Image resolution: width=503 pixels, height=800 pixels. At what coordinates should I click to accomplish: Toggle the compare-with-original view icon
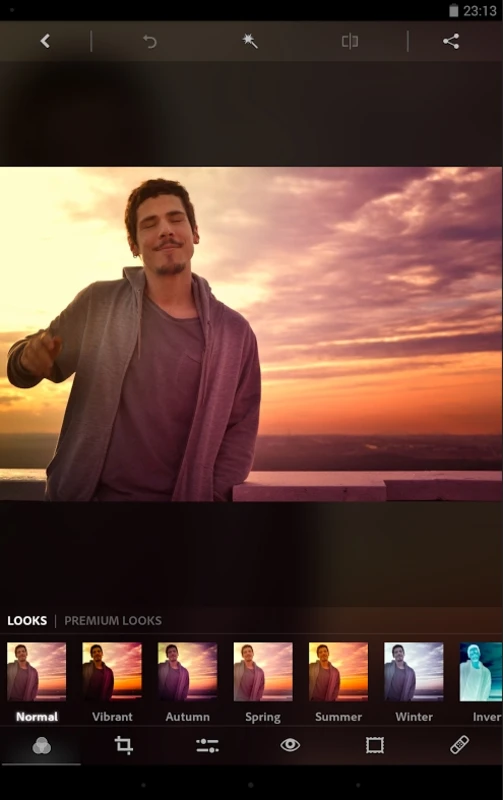click(x=349, y=41)
